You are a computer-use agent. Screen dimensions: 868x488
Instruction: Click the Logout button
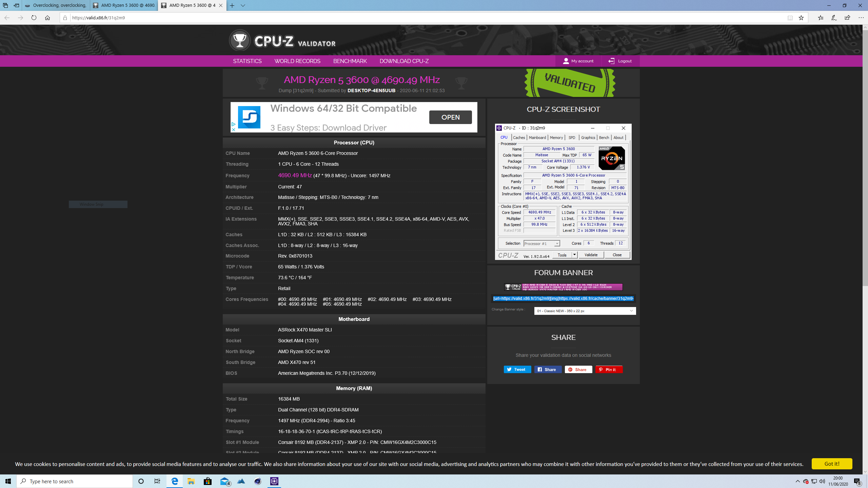pyautogui.click(x=620, y=61)
